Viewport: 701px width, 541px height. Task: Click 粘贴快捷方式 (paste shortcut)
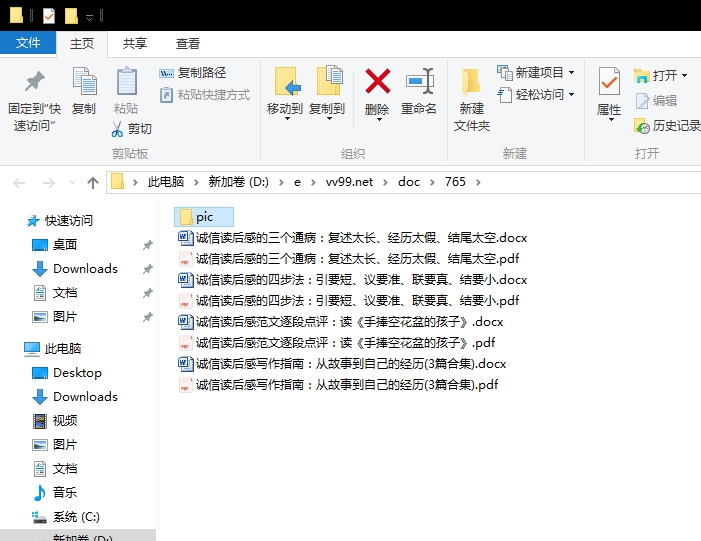click(x=205, y=95)
